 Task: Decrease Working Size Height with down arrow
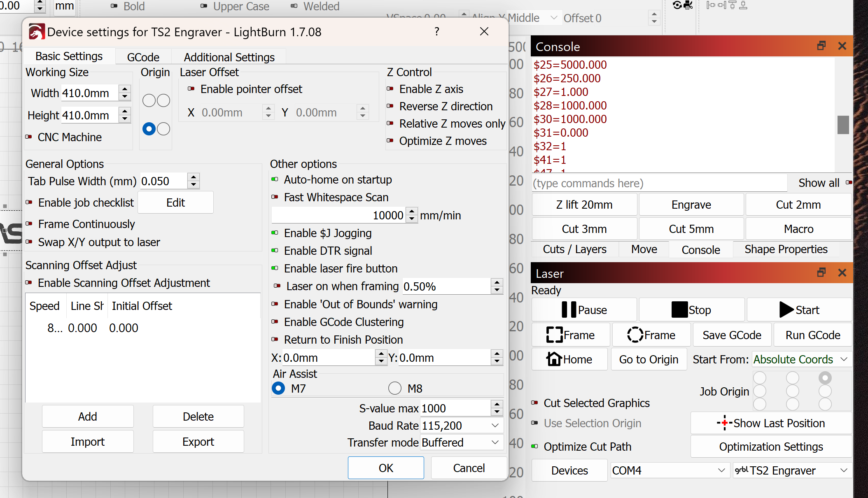point(125,119)
